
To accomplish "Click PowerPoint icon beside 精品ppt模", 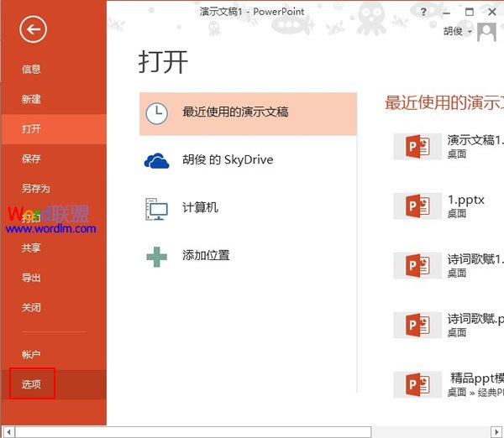I will pos(417,384).
